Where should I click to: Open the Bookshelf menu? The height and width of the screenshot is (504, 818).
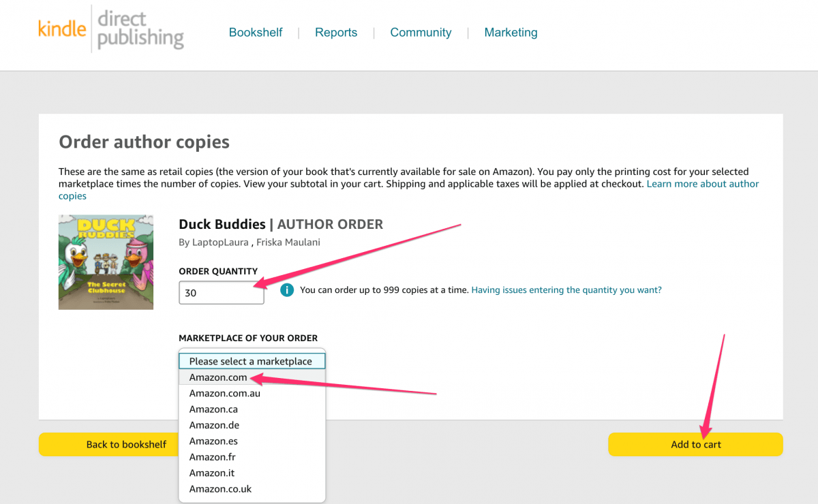click(256, 33)
